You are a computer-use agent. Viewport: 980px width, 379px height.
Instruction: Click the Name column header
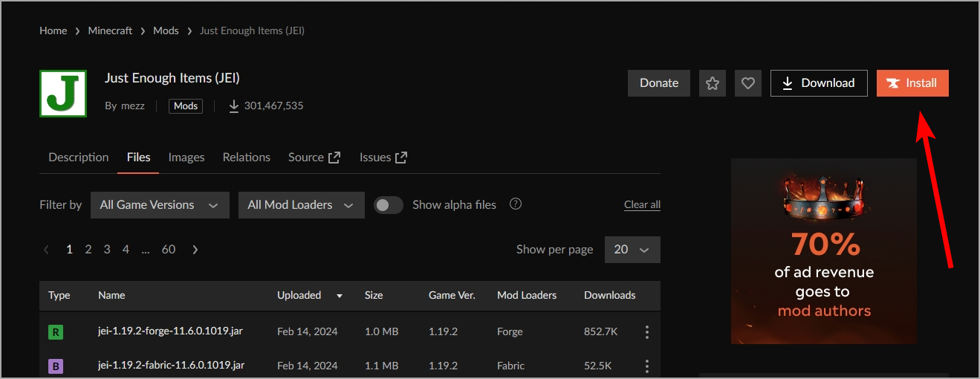pos(111,295)
